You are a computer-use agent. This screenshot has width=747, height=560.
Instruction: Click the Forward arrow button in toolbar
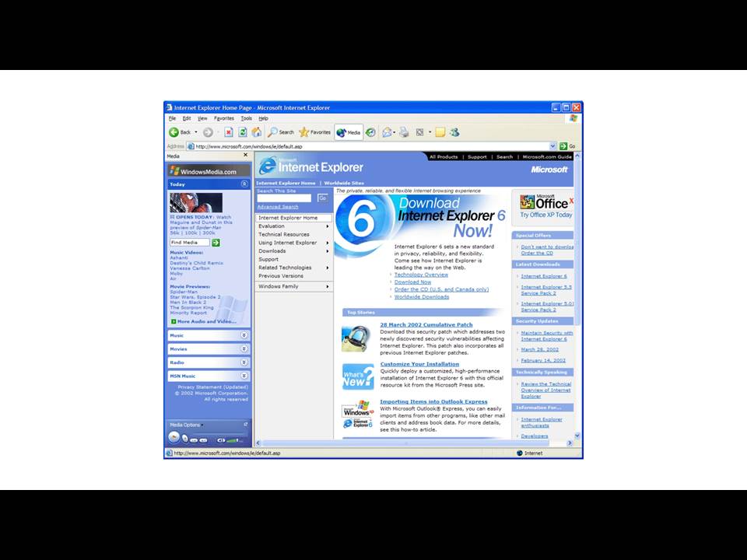point(208,132)
